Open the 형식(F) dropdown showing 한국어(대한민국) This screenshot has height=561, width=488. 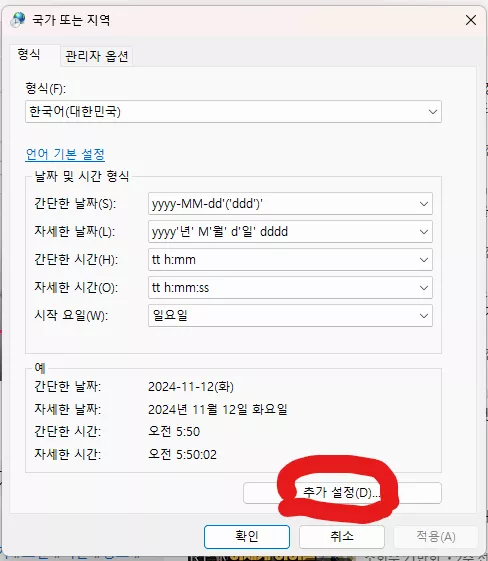pyautogui.click(x=233, y=112)
